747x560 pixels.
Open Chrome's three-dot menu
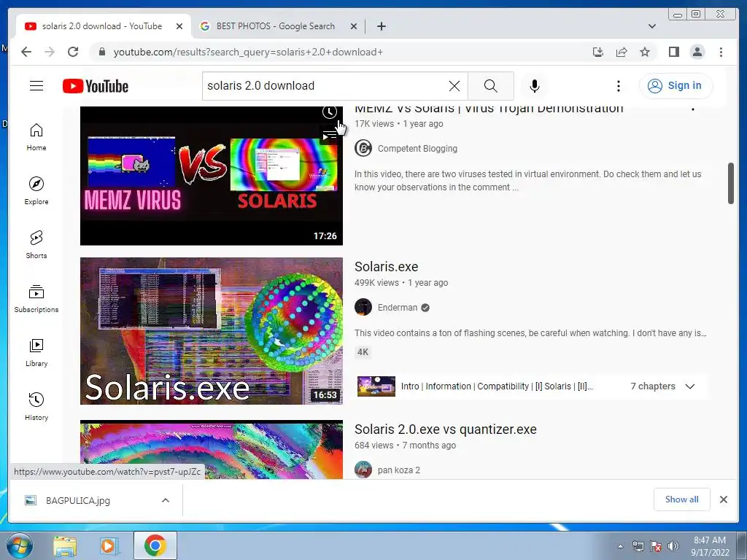tap(721, 52)
